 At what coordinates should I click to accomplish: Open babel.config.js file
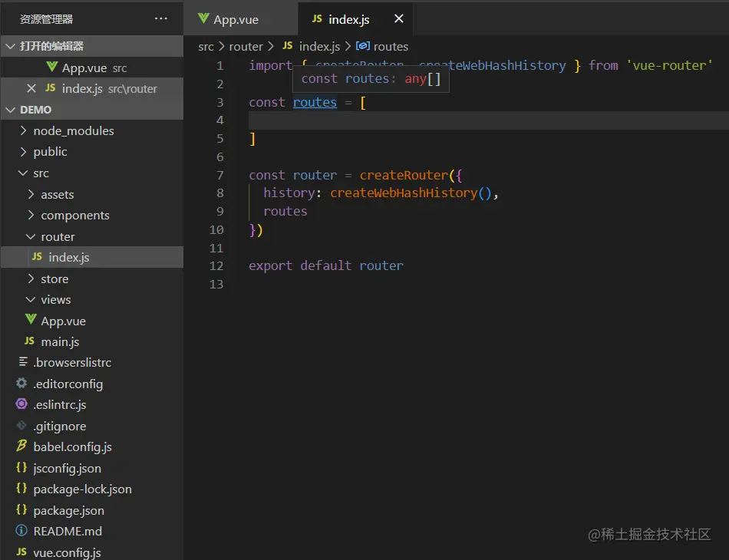pyautogui.click(x=91, y=446)
